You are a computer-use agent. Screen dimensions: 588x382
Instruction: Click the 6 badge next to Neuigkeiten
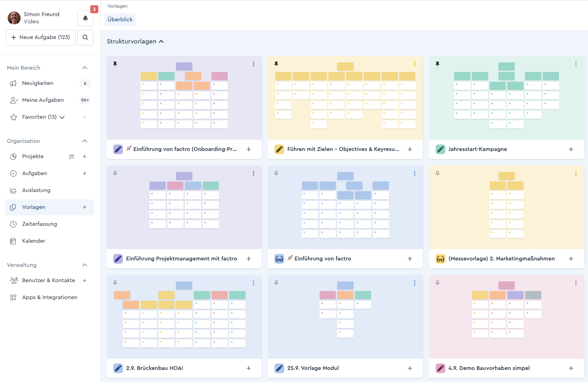tap(85, 83)
